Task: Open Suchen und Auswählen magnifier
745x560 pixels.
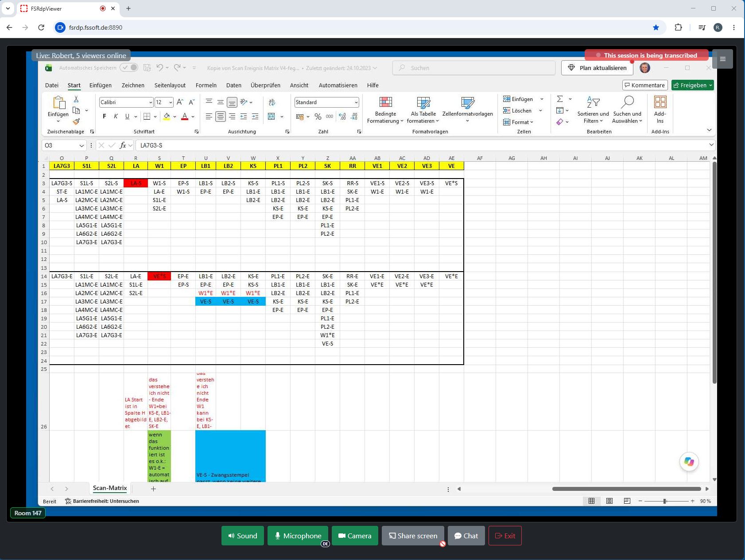Action: (x=627, y=110)
